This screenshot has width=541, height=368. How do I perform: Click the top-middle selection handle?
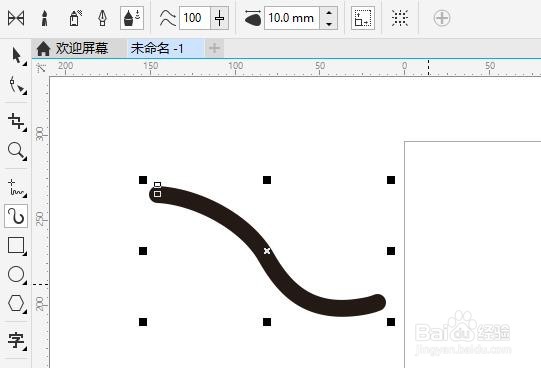(x=267, y=180)
